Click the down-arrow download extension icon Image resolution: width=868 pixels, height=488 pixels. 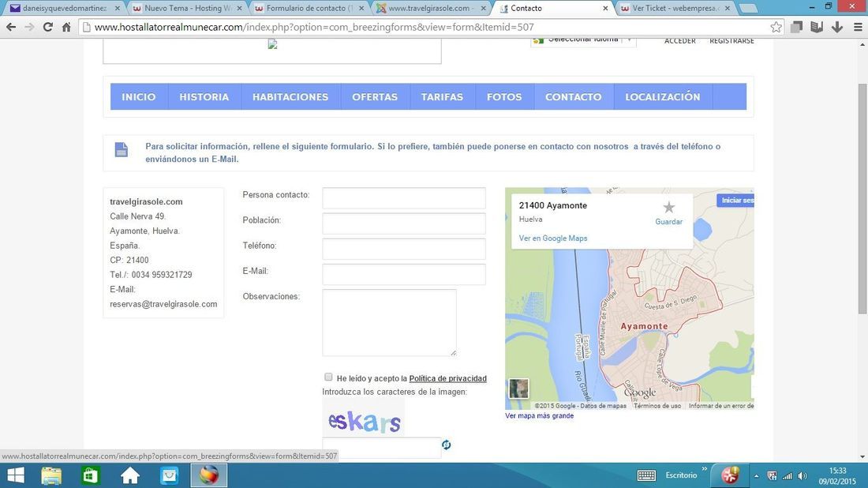[837, 27]
